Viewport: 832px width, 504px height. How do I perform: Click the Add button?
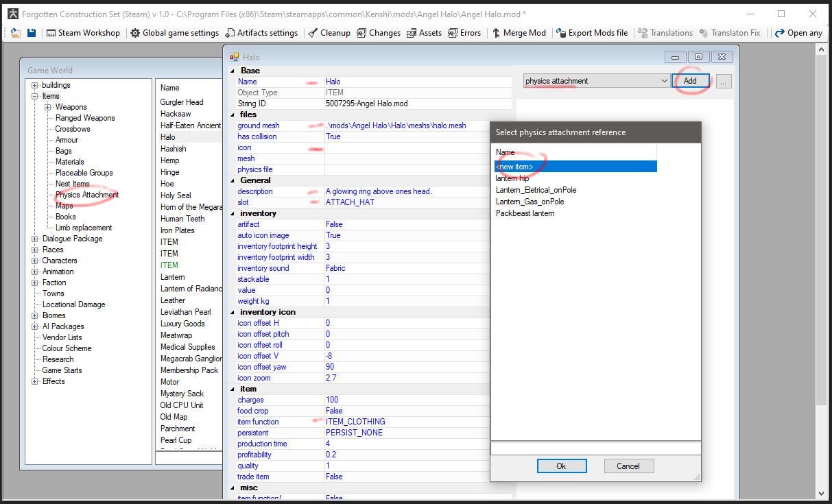coord(690,81)
